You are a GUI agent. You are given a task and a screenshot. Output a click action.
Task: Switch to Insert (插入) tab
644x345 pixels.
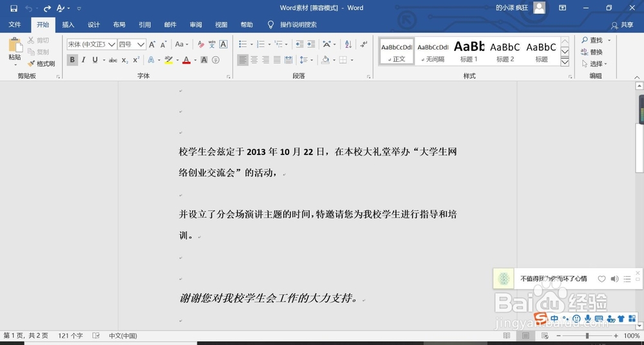(68, 24)
